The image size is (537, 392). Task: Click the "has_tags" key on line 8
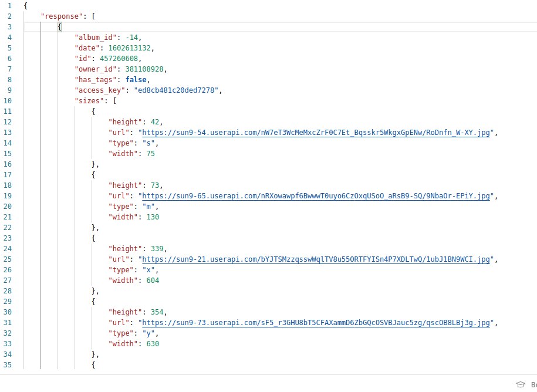click(x=96, y=80)
